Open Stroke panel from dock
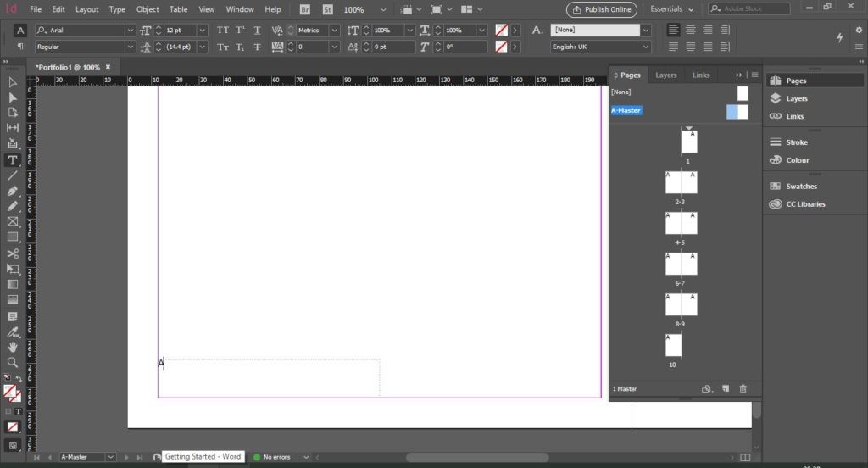 (x=797, y=142)
